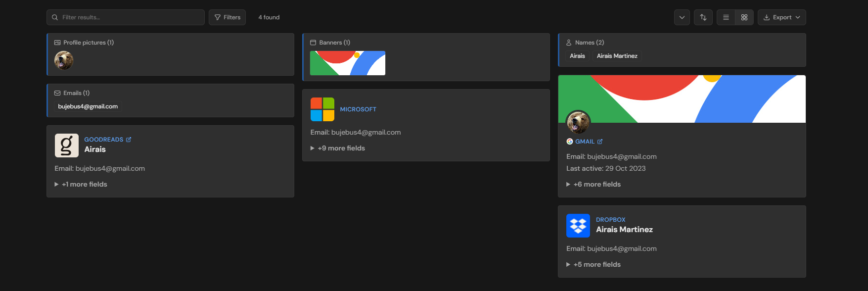Open the Export dropdown

[x=782, y=17]
